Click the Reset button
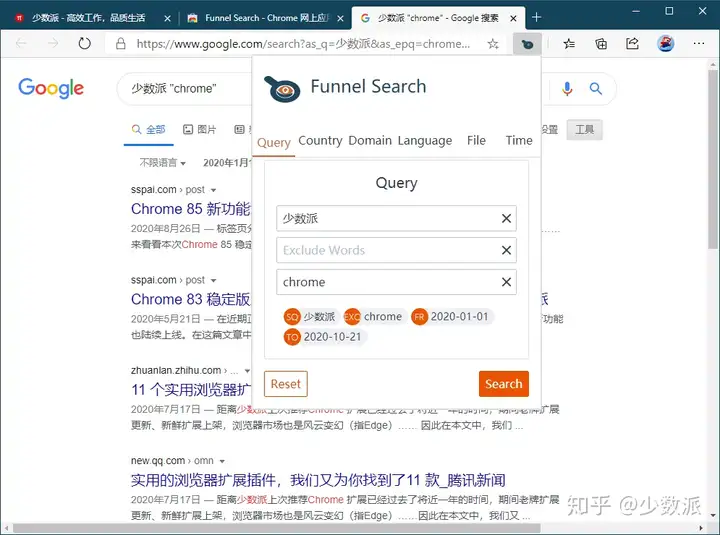 286,384
